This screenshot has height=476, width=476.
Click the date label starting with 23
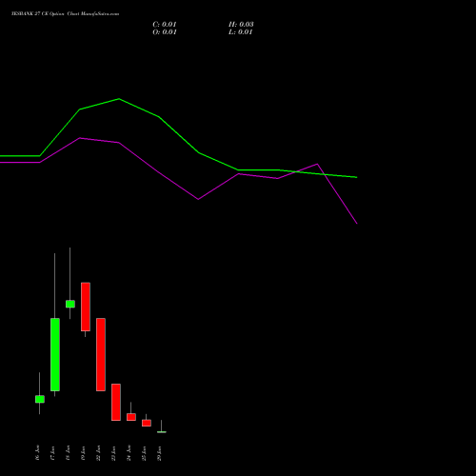113,453
